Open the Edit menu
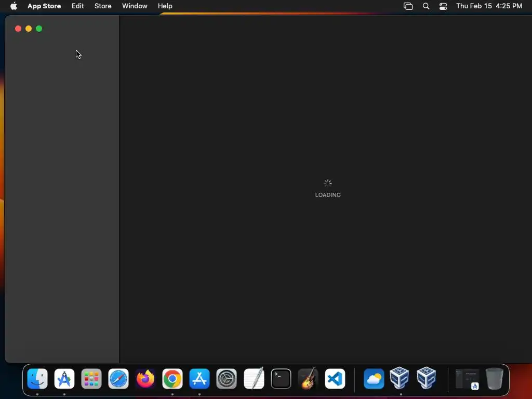The width and height of the screenshot is (532, 399). pos(78,6)
